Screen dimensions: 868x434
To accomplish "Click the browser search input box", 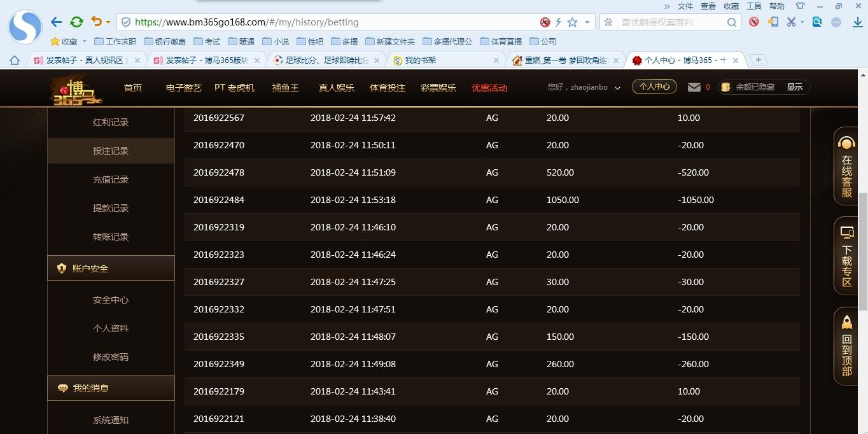I will [x=671, y=22].
